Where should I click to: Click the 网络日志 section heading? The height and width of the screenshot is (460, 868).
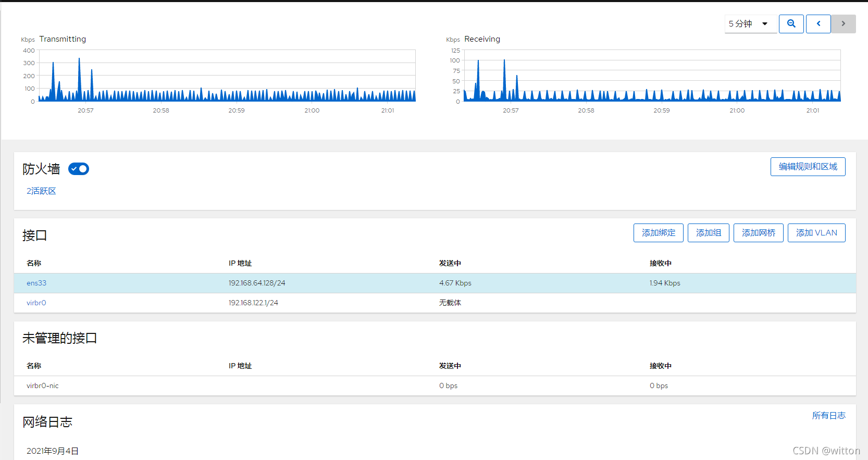coord(47,422)
